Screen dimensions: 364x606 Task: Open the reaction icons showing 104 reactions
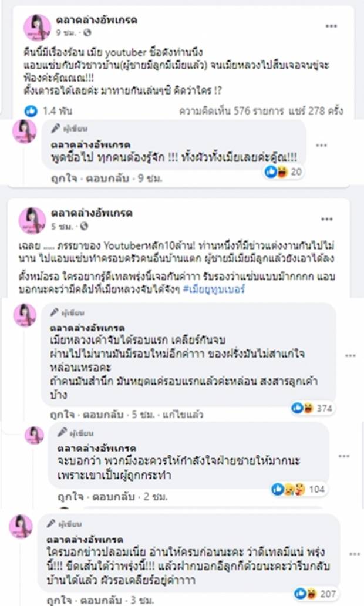[x=281, y=489]
